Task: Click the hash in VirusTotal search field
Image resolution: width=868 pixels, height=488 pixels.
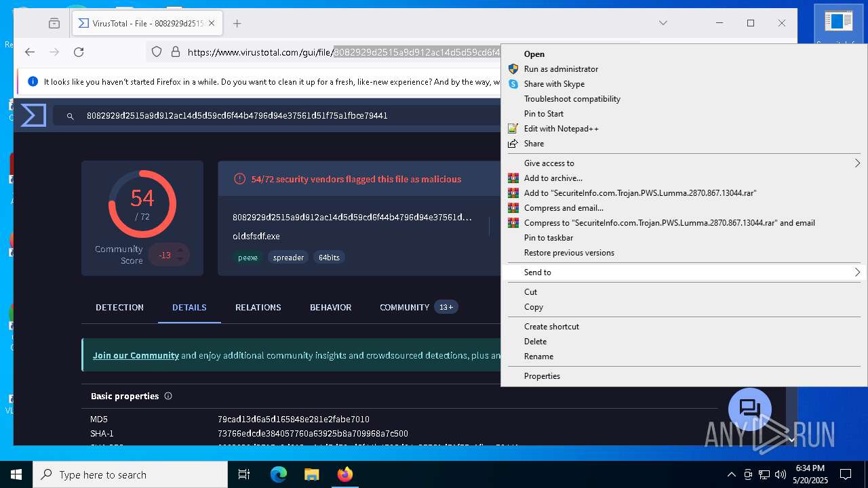Action: click(237, 116)
